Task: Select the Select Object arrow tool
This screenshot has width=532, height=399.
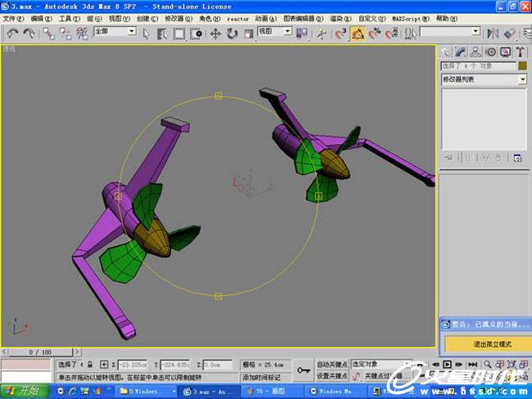Action: click(146, 34)
